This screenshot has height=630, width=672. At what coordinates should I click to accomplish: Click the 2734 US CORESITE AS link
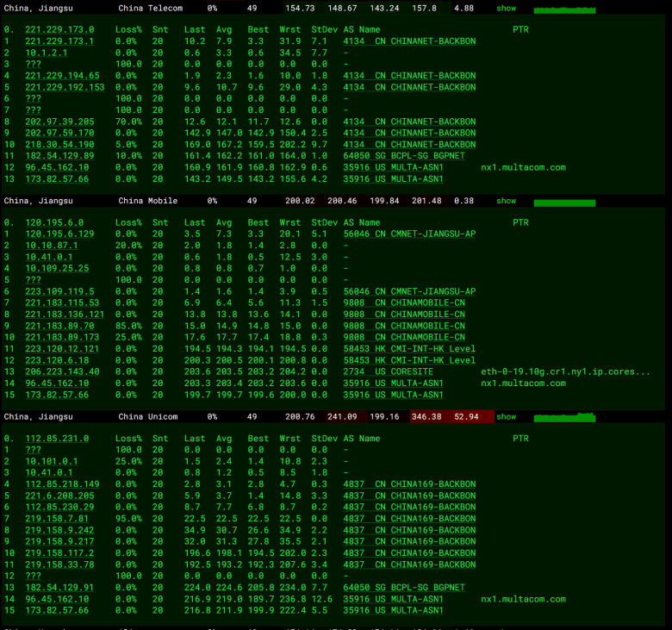click(x=392, y=372)
